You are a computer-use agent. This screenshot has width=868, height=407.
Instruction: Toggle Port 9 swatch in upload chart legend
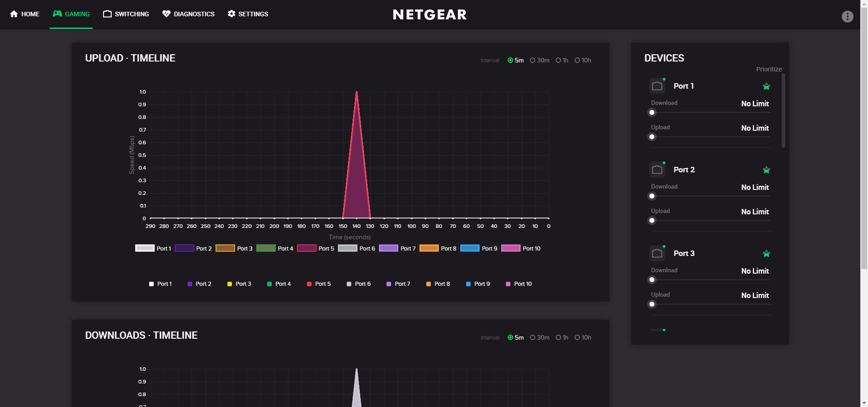pos(470,248)
